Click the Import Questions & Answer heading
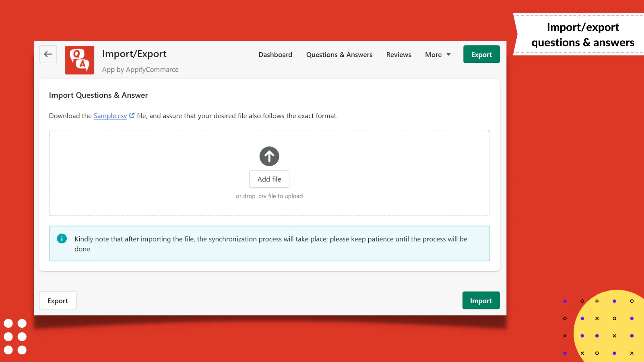This screenshot has height=362, width=644. tap(98, 95)
